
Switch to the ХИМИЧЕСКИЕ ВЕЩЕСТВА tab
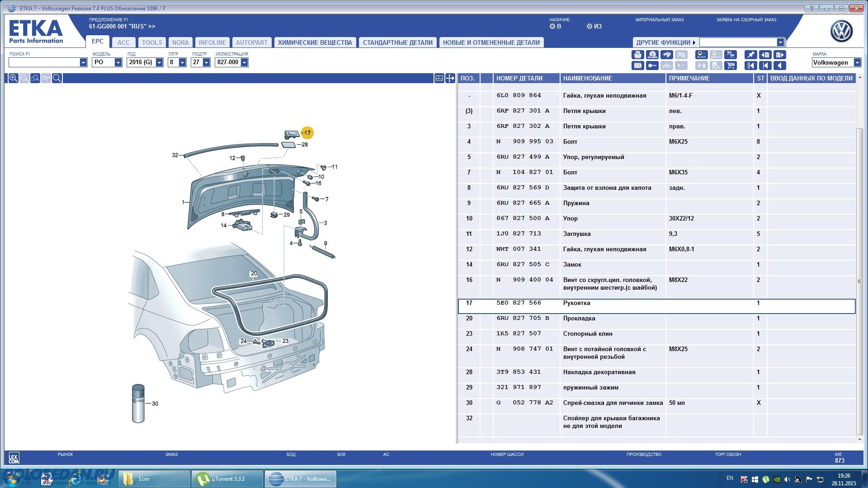pos(315,42)
